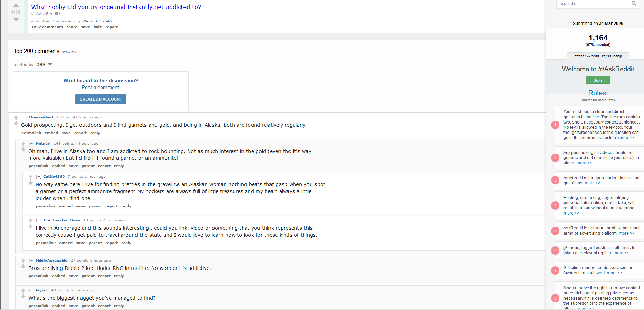Image resolution: width=644 pixels, height=310 pixels.
Task: Upvote layzor's nugget comment
Action: coord(23,291)
